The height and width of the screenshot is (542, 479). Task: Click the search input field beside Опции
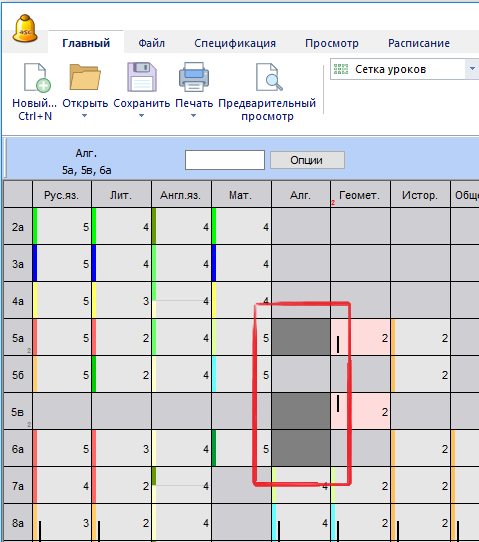coord(225,160)
